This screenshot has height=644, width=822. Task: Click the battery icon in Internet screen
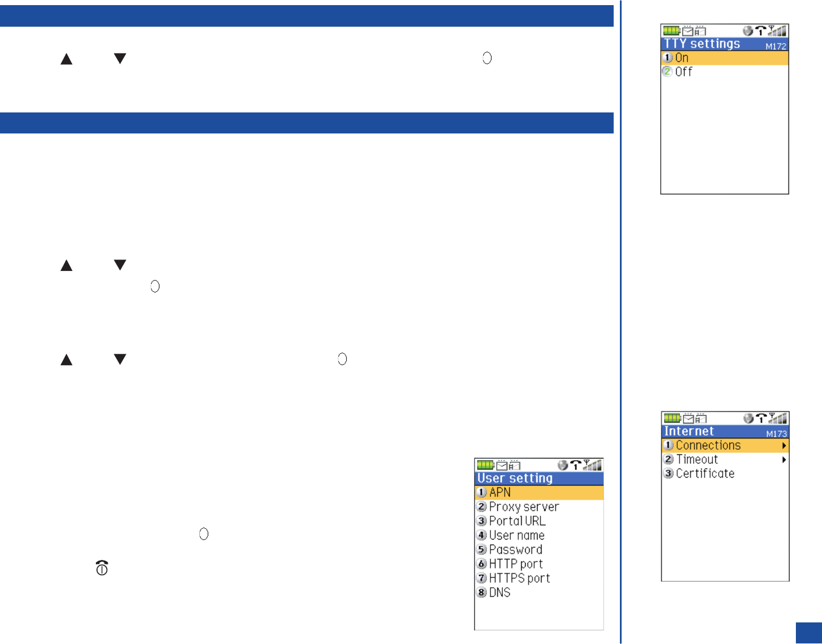click(x=673, y=419)
